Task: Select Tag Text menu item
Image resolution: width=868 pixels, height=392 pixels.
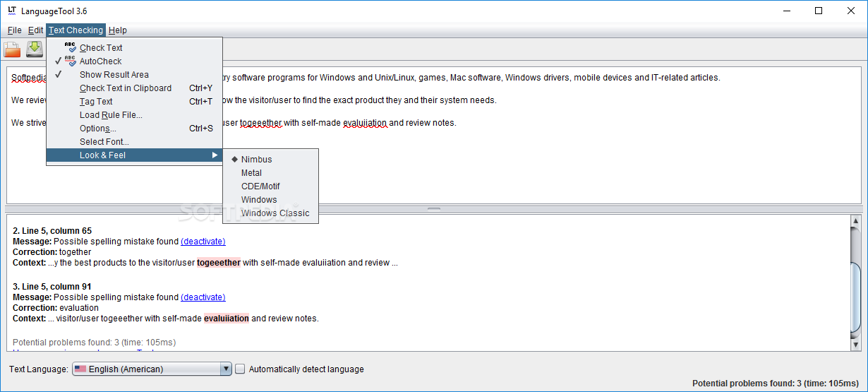Action: coord(134,102)
